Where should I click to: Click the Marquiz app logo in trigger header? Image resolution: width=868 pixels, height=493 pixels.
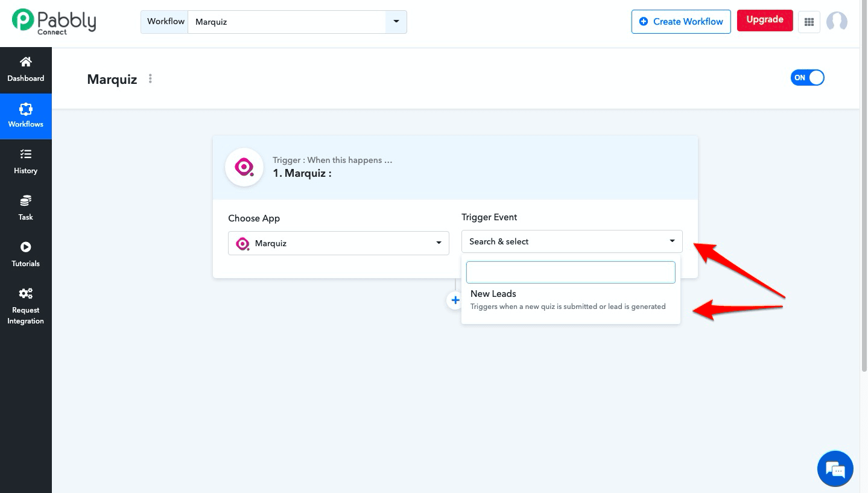[244, 167]
